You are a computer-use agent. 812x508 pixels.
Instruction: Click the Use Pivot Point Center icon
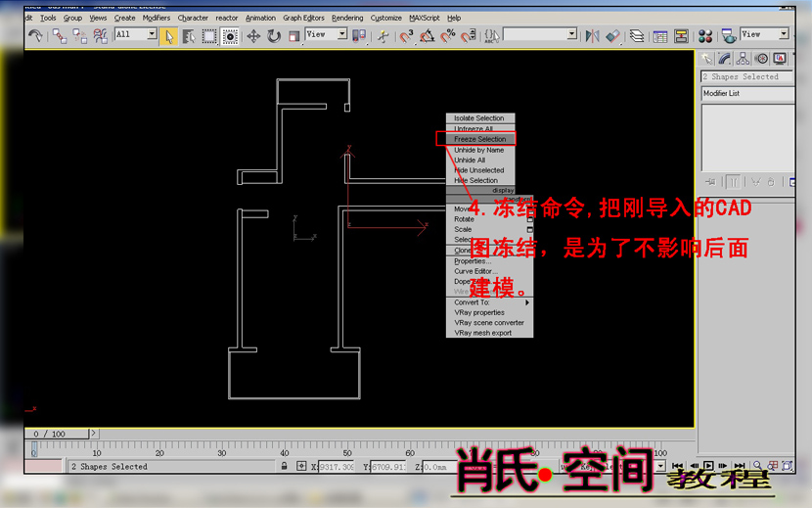359,36
